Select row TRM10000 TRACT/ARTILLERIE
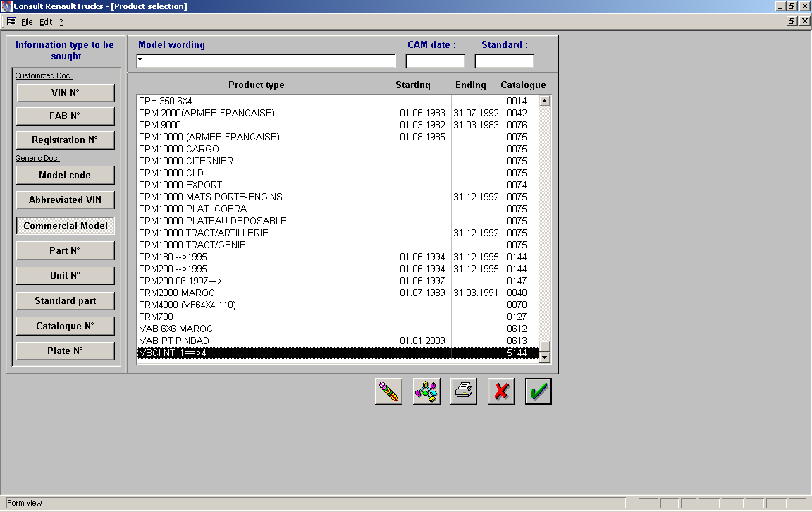The height and width of the screenshot is (512, 812). (x=338, y=233)
